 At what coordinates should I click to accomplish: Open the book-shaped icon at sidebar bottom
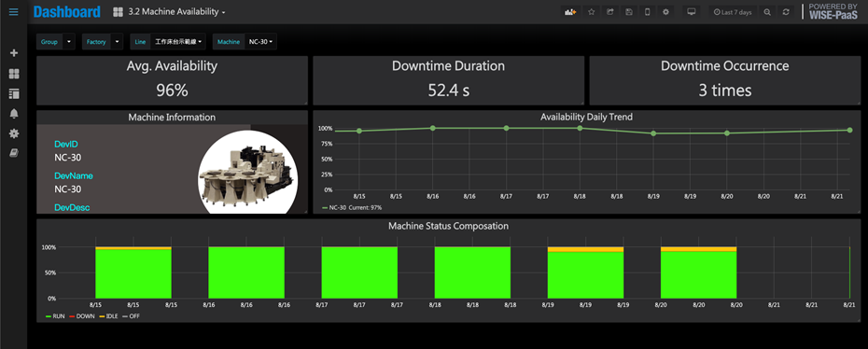pos(14,153)
